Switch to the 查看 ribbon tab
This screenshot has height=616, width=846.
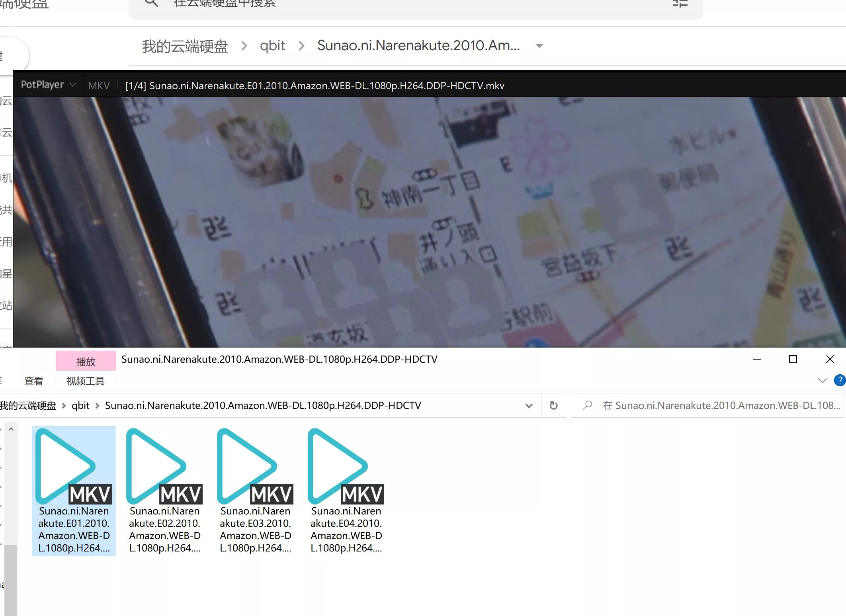pos(33,381)
